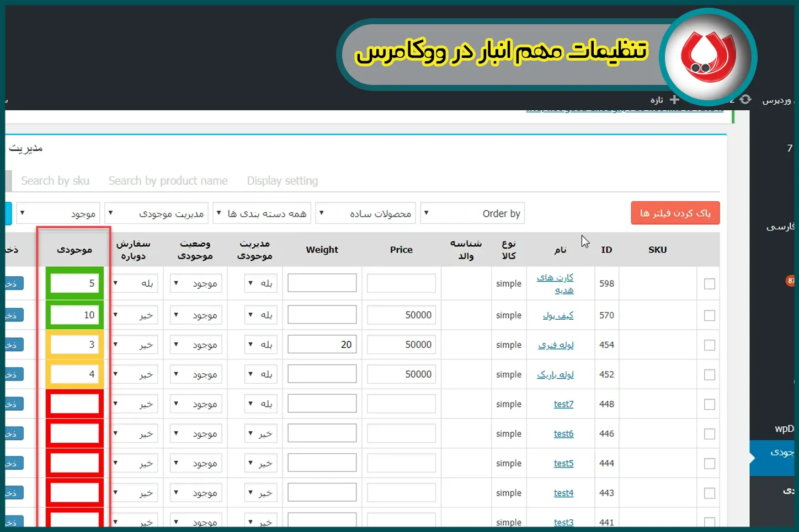Click پاک کردن فیلتر ها clear filters button
The height and width of the screenshot is (532, 799).
click(x=675, y=213)
